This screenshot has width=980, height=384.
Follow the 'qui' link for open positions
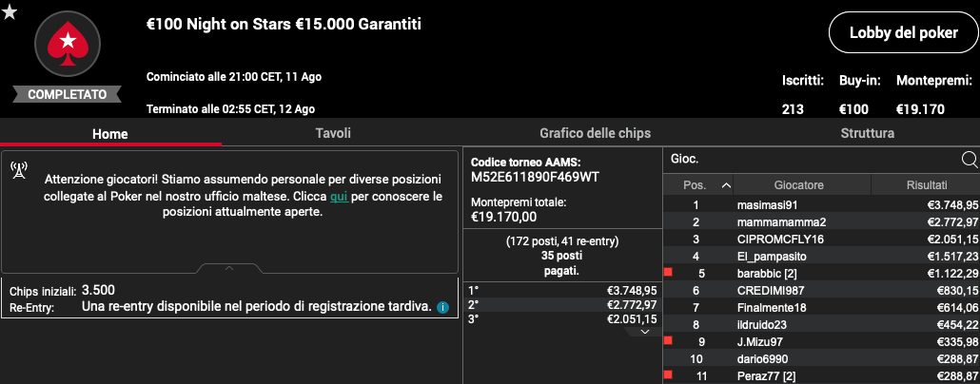340,196
